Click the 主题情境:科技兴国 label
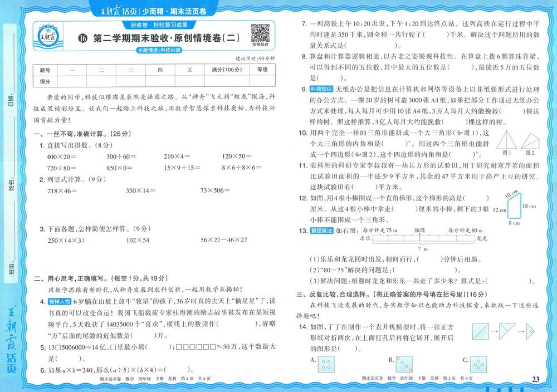 point(159,50)
